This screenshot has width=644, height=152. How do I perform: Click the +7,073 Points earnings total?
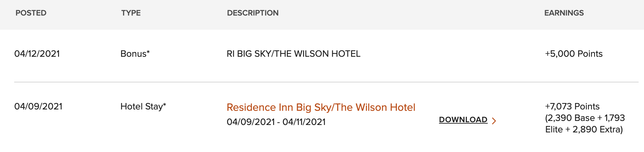click(x=572, y=106)
